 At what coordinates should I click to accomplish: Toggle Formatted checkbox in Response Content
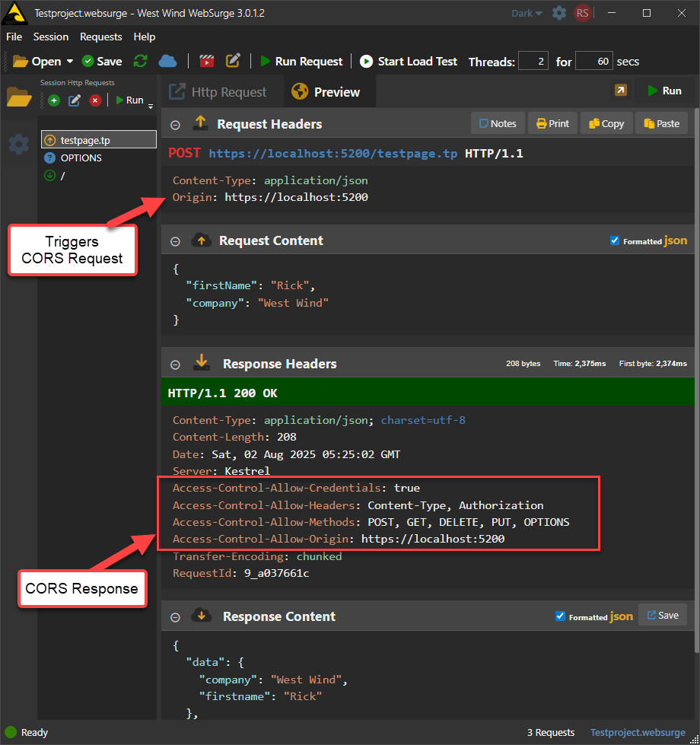(x=561, y=616)
